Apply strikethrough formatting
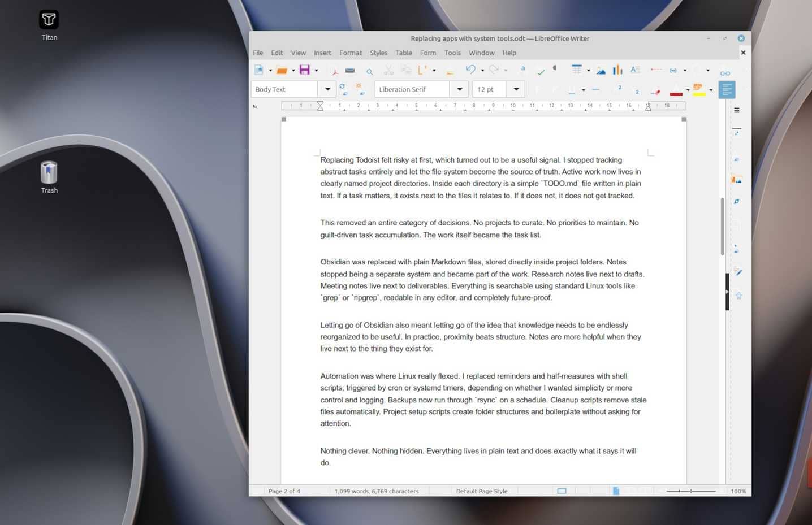Screen dimensions: 812x525 click(x=595, y=89)
